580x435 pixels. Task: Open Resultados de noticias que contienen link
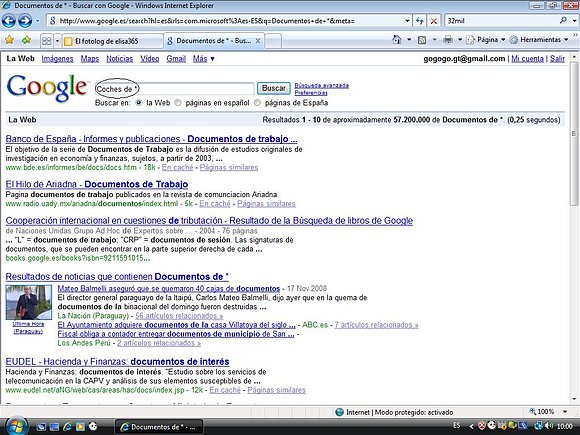point(117,277)
